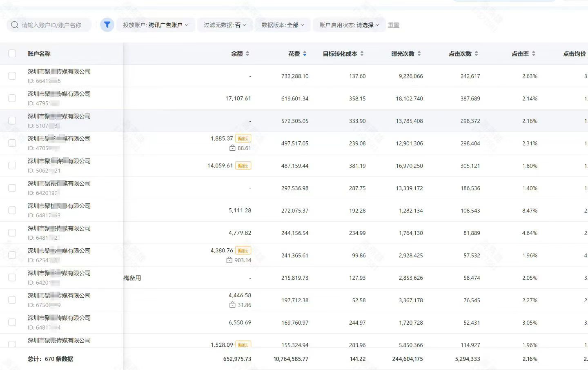Open the 投放账户 dropdown
588x370 pixels.
pyautogui.click(x=156, y=25)
